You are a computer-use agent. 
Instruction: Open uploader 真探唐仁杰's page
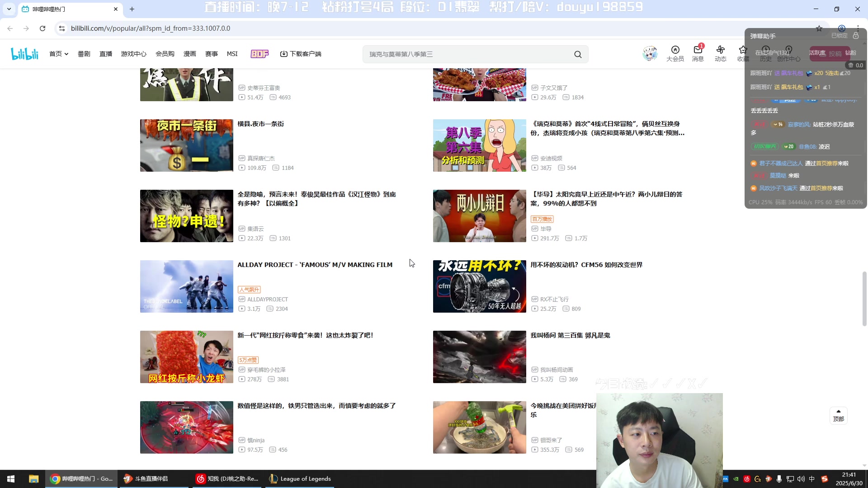coord(261,159)
